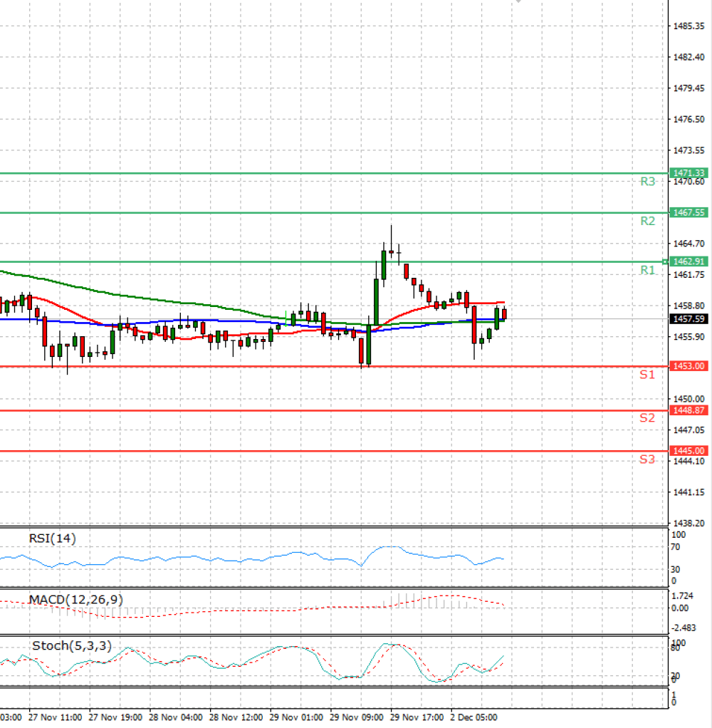Click the 27 Nov 11:00 time label
Image resolution: width=712 pixels, height=728 pixels.
(x=56, y=717)
